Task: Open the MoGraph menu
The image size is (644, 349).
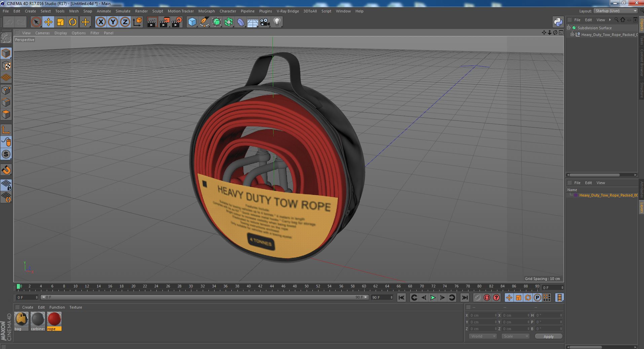Action: pyautogui.click(x=206, y=11)
